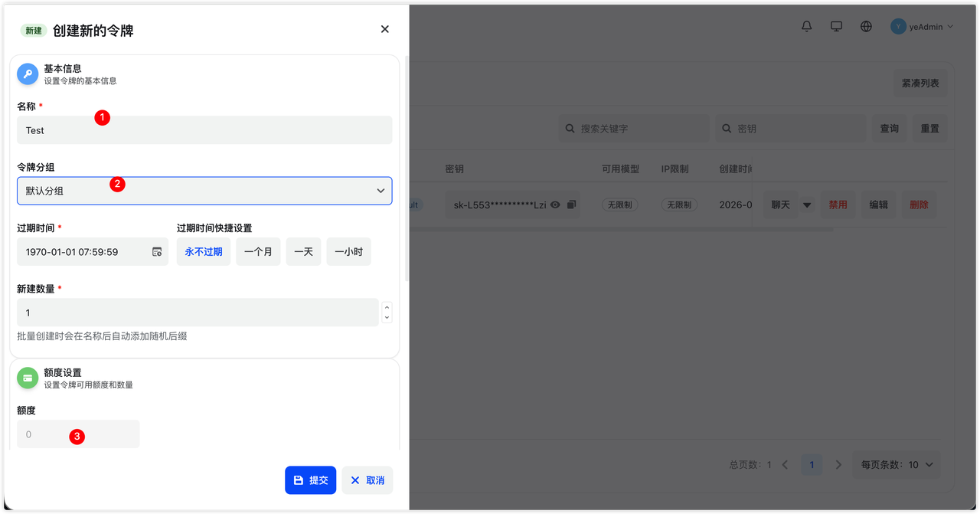This screenshot has width=980, height=514.
Task: Set expiry to 永不过期
Action: 204,251
